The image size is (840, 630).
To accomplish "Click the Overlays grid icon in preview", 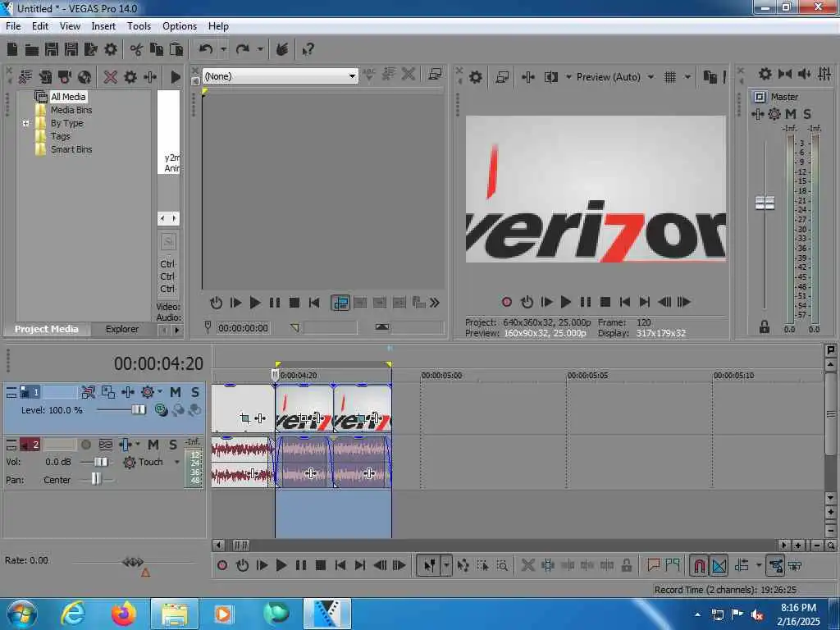I will tap(669, 77).
